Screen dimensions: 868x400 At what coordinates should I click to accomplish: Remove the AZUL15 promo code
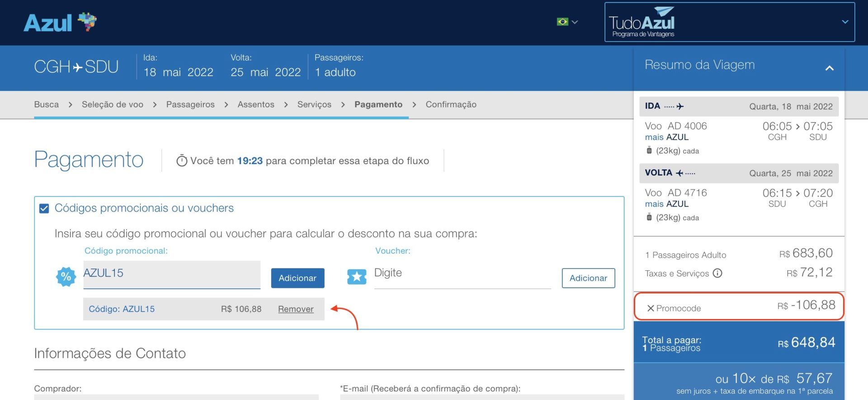[x=296, y=309]
